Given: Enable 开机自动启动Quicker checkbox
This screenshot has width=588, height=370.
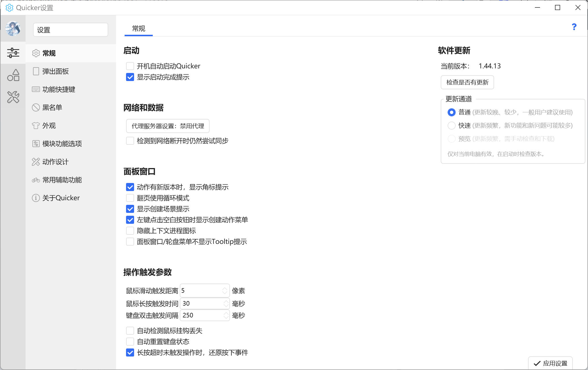Looking at the screenshot, I should tap(130, 66).
